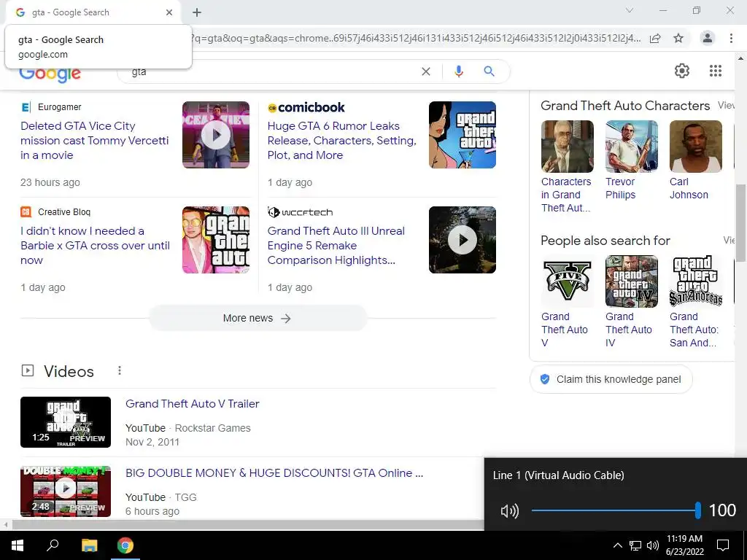The width and height of the screenshot is (747, 560).
Task: Click the tab search chevron in Chrome's title bar
Action: [630, 10]
